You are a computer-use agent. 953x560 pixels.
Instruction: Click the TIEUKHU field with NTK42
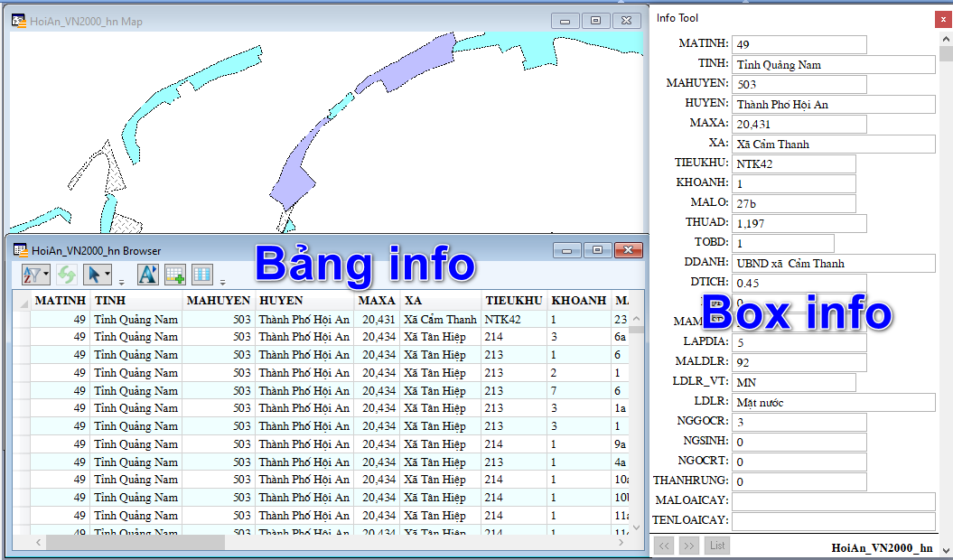(794, 163)
